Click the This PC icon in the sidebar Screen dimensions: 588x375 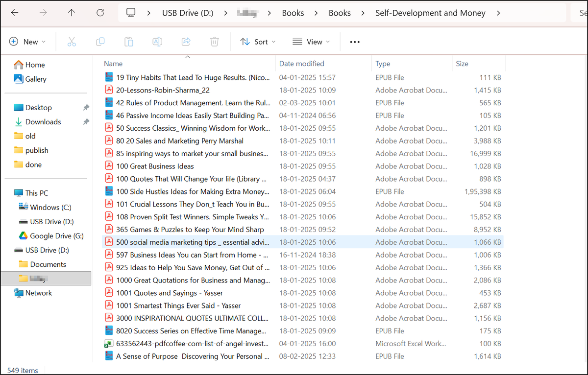19,193
